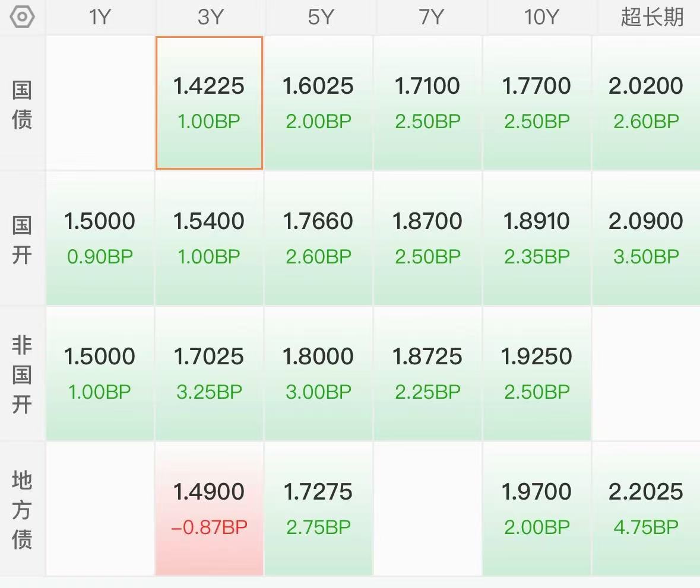This screenshot has width=700, height=588.
Task: Open 国债 超长期 cell showing 2.0200
Action: click(x=646, y=103)
